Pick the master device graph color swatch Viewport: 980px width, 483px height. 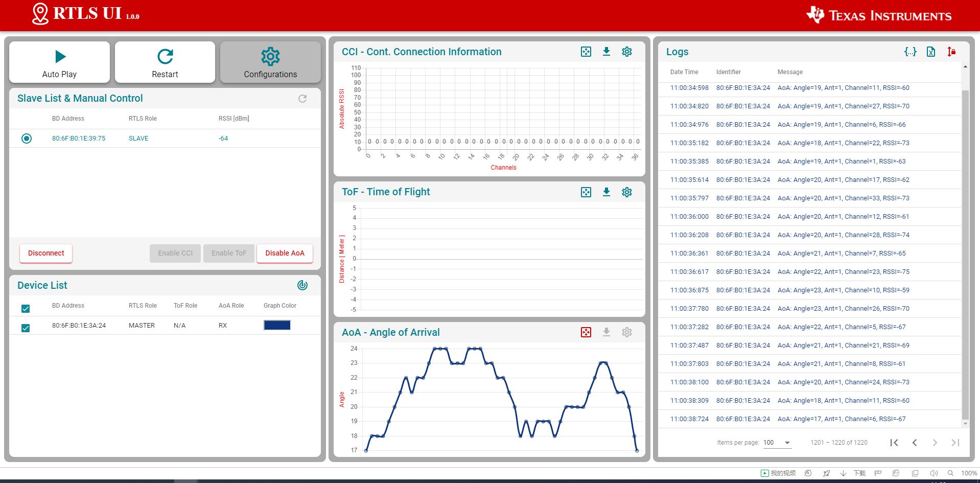[x=277, y=325]
